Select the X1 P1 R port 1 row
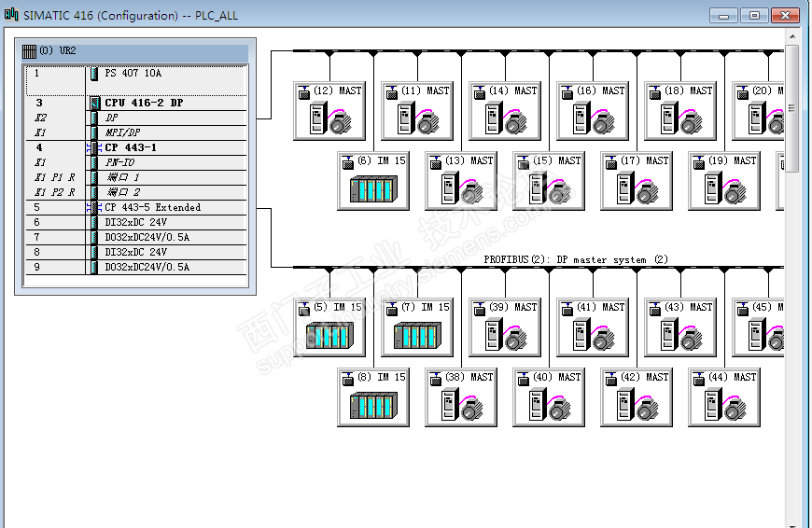 [x=135, y=177]
